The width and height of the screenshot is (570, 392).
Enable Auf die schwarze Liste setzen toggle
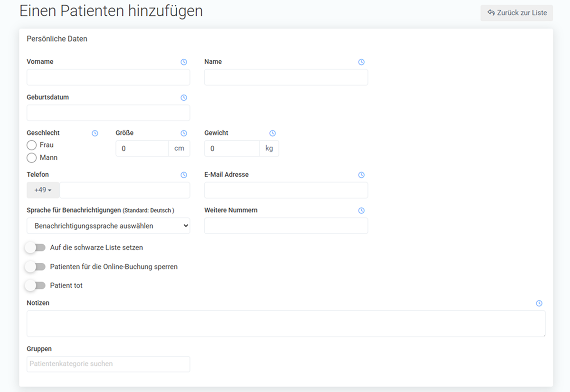(36, 248)
